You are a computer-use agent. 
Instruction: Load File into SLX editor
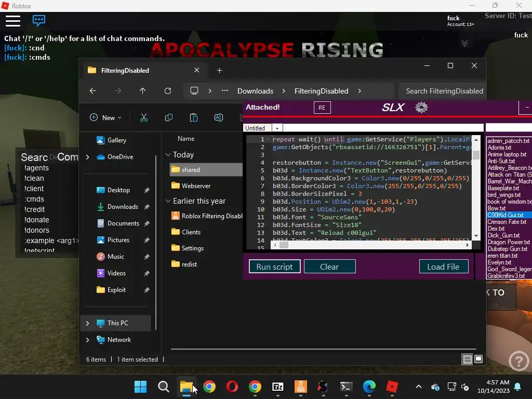point(444,267)
